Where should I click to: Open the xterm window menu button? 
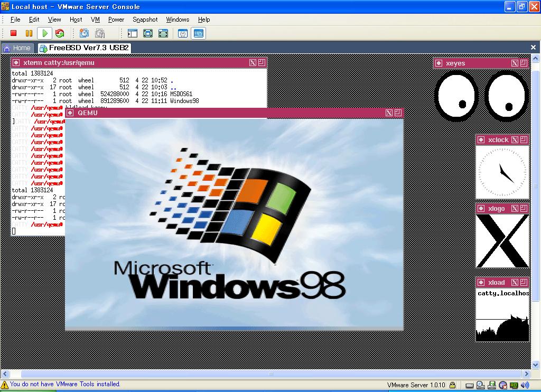[16, 63]
